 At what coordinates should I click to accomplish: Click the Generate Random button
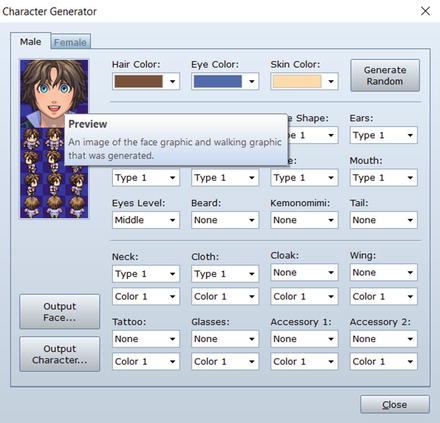385,75
